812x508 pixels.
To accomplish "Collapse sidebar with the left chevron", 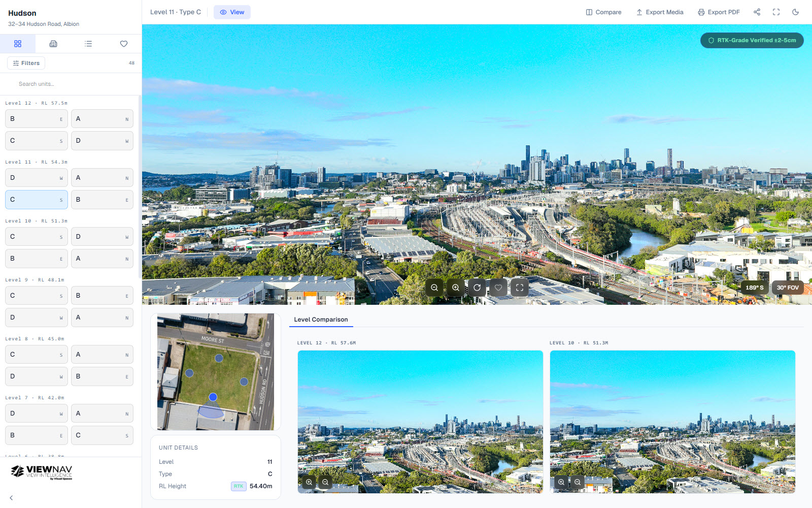I will coord(11,498).
